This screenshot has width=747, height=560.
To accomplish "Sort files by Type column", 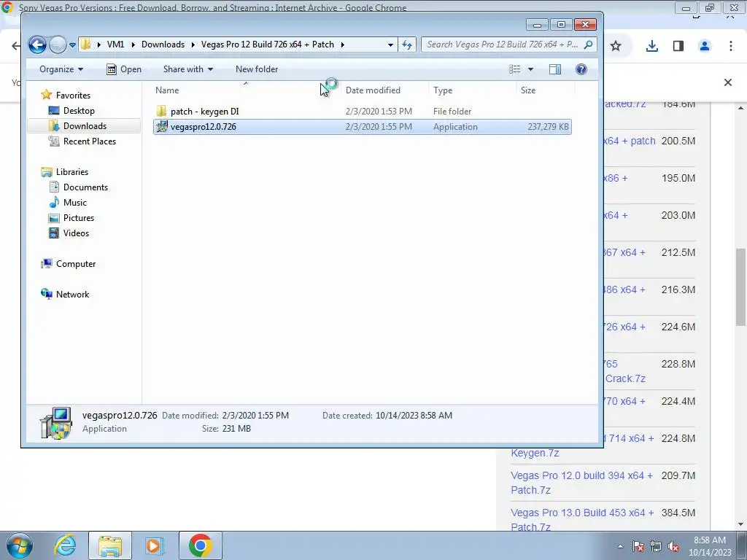I will pos(443,90).
